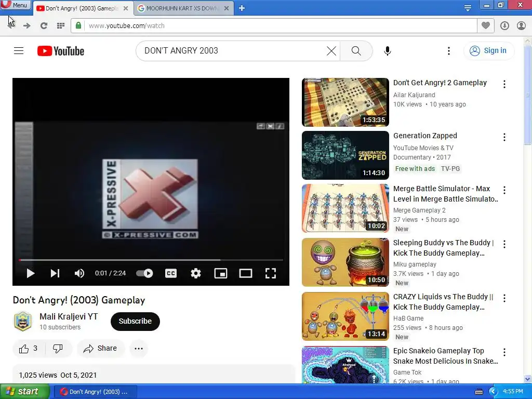The height and width of the screenshot is (399, 532).
Task: Toggle the autoplay switch
Action: pos(144,273)
